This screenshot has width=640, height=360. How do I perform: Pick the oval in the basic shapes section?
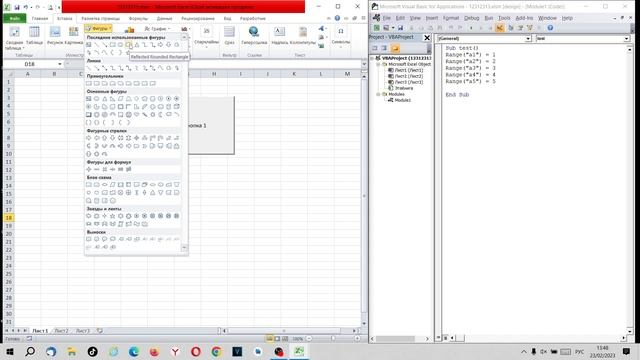97,99
